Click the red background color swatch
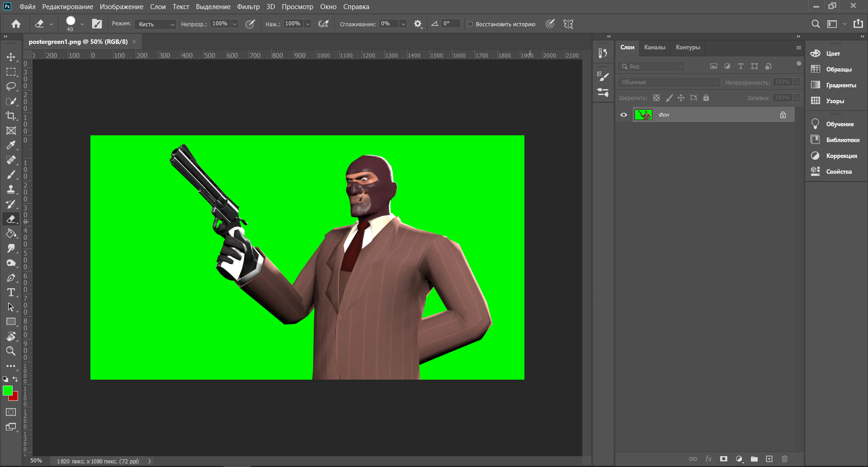Image resolution: width=868 pixels, height=467 pixels. [15, 397]
